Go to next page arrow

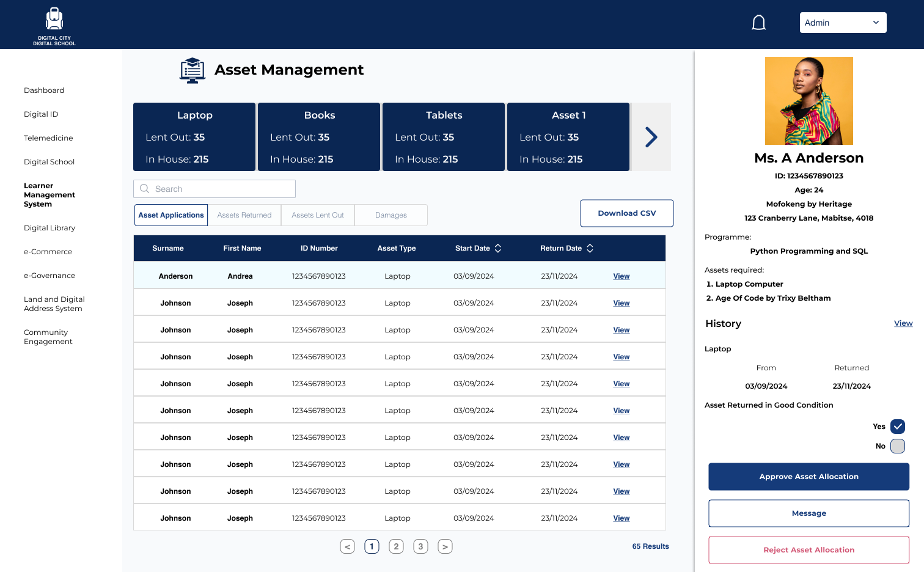445,546
